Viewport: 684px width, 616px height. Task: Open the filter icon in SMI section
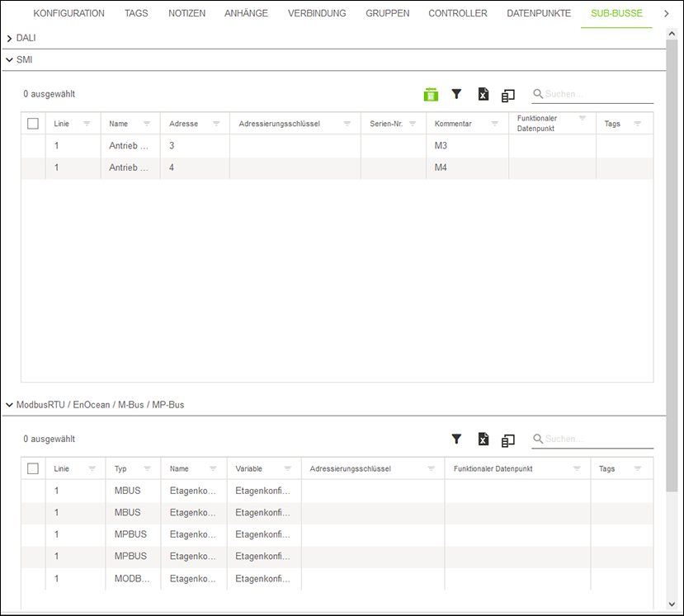[x=456, y=94]
